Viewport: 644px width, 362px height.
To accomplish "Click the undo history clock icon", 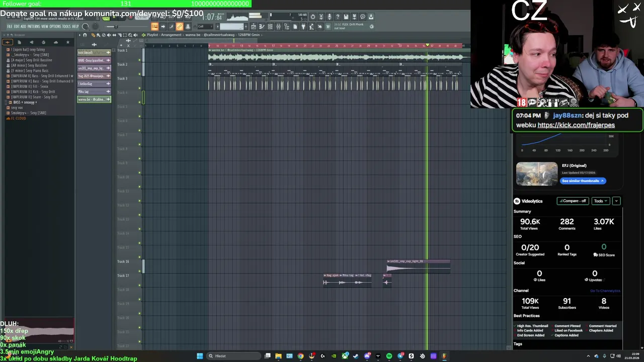I will 313,17.
